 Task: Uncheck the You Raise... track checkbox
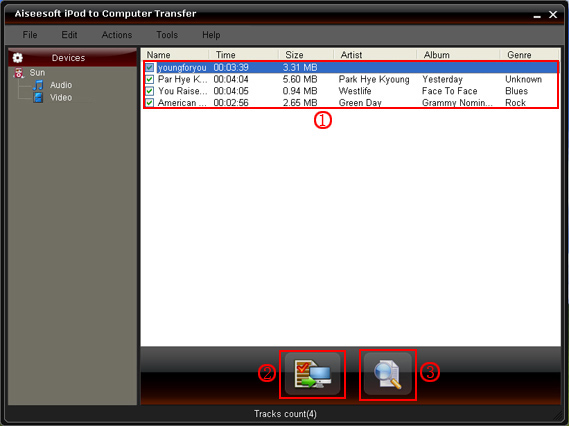[150, 91]
